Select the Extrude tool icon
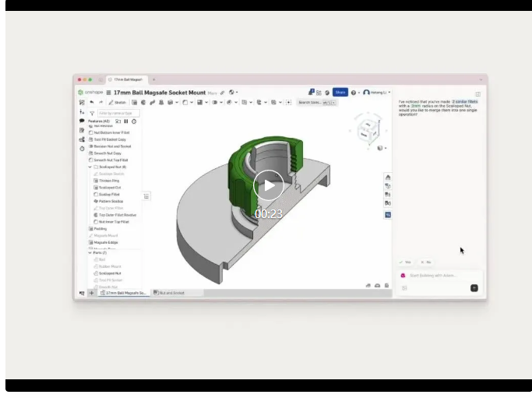 (134, 102)
